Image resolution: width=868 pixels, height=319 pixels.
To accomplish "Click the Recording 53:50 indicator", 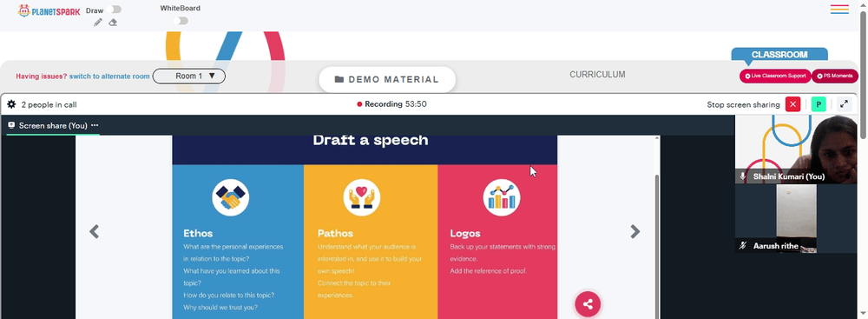I will point(392,104).
